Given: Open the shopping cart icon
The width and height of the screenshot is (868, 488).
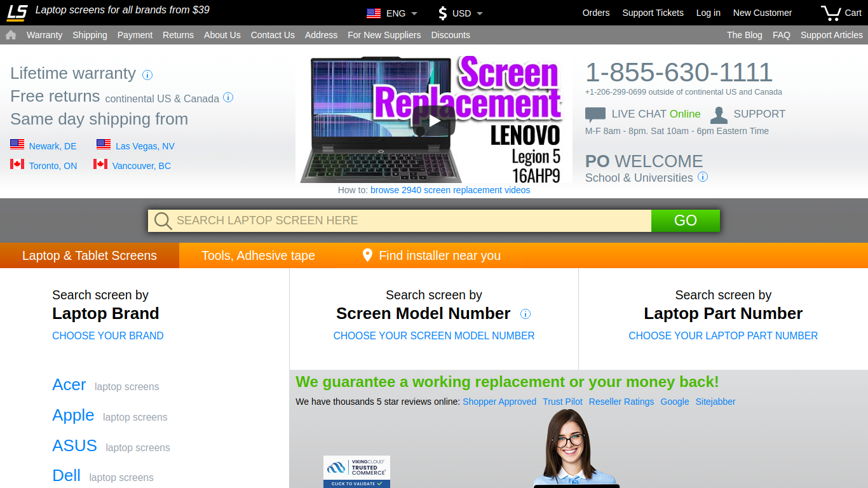Looking at the screenshot, I should coord(831,13).
